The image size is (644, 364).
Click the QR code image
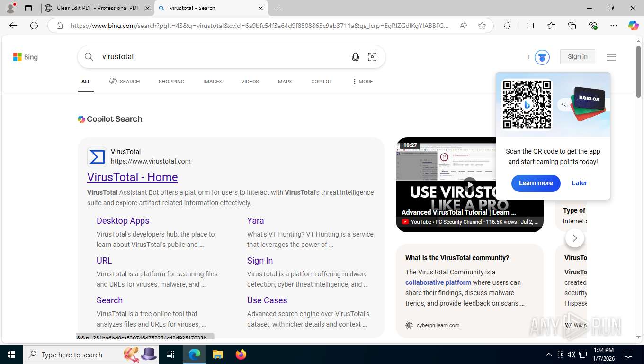527,105
